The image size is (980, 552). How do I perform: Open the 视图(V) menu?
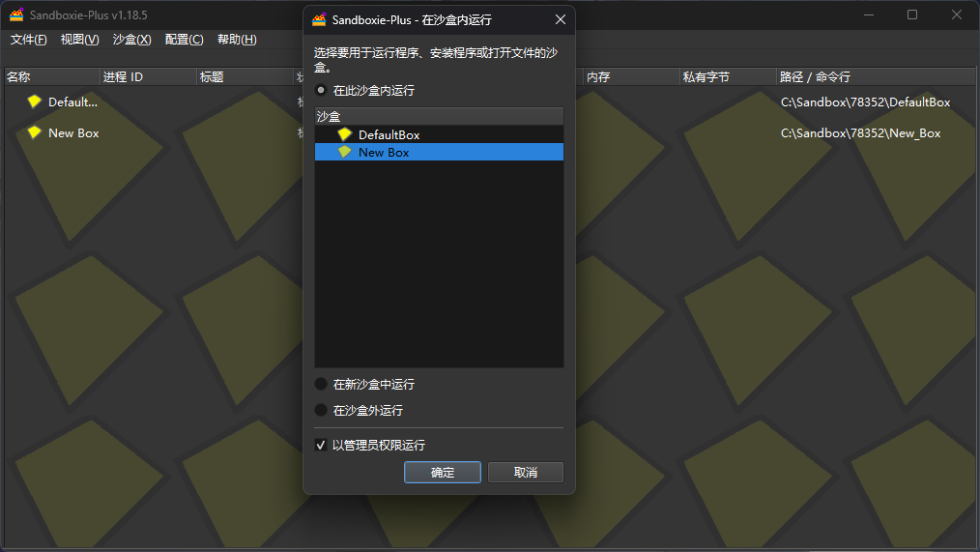(79, 40)
